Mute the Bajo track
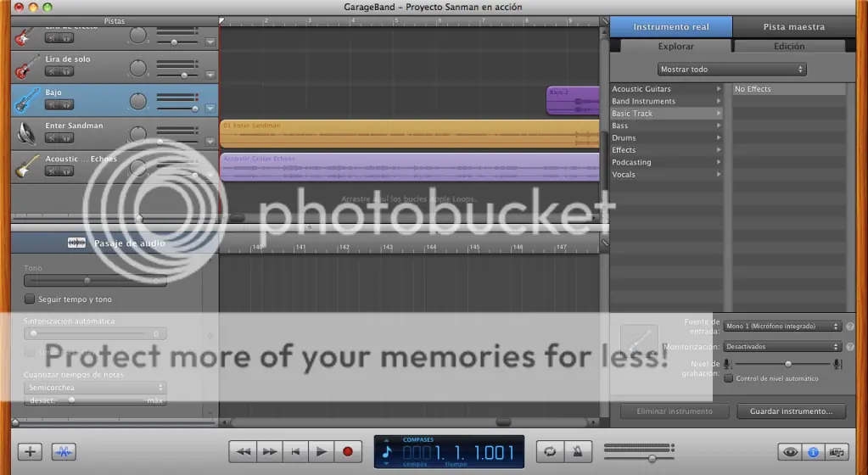868x475 pixels. tap(53, 104)
